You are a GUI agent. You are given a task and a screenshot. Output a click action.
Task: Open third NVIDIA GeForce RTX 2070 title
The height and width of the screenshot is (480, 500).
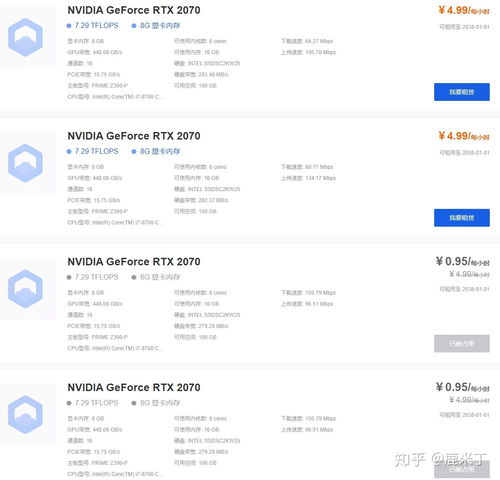pos(134,262)
